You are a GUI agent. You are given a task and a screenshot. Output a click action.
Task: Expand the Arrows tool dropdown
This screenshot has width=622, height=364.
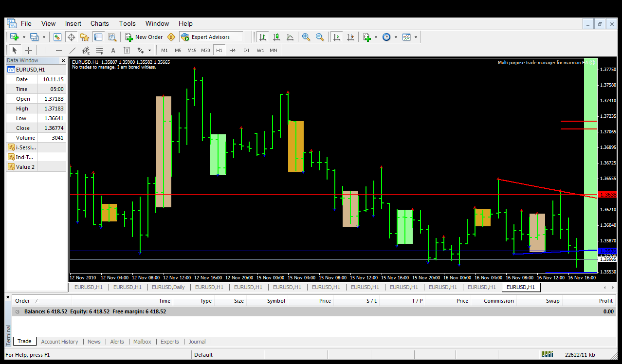[x=149, y=50]
